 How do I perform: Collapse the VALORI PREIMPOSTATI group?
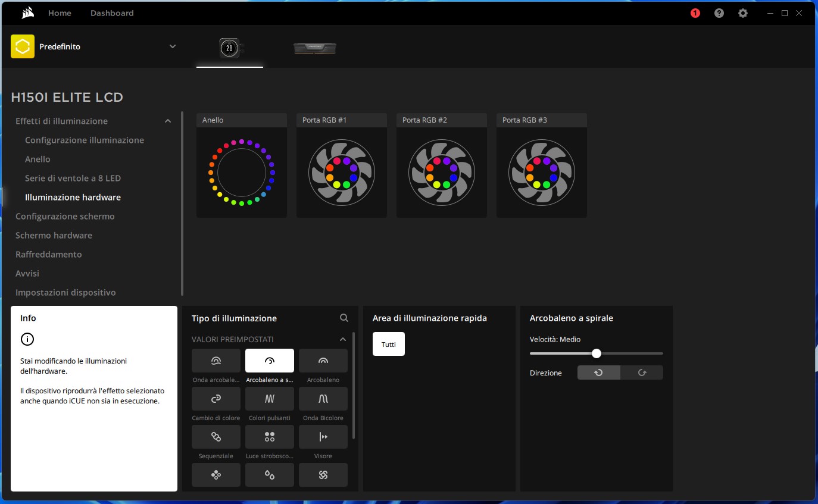pyautogui.click(x=342, y=339)
